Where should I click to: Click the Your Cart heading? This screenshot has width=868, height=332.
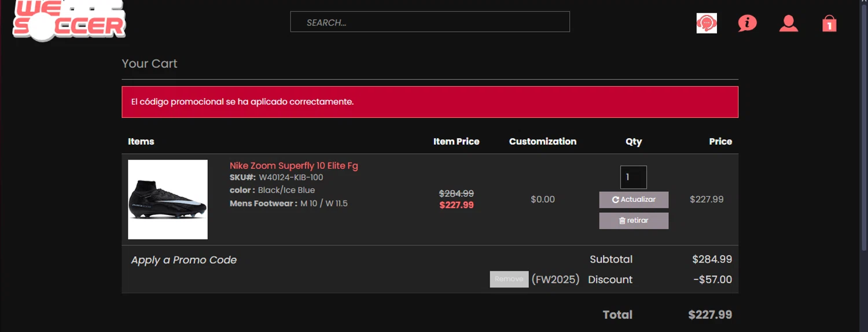click(x=149, y=64)
